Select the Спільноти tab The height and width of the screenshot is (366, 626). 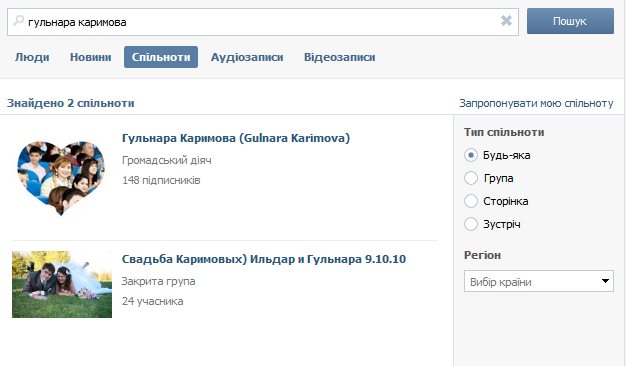pos(161,57)
